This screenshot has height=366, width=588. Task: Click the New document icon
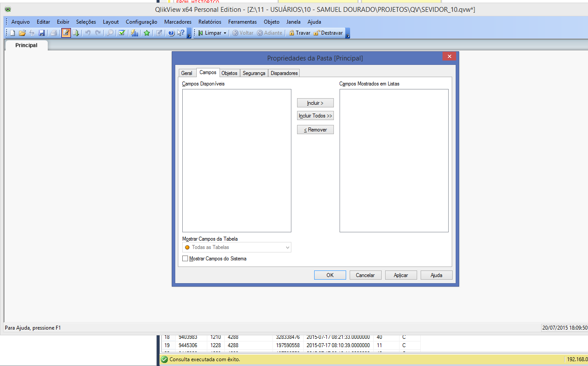[x=12, y=33]
